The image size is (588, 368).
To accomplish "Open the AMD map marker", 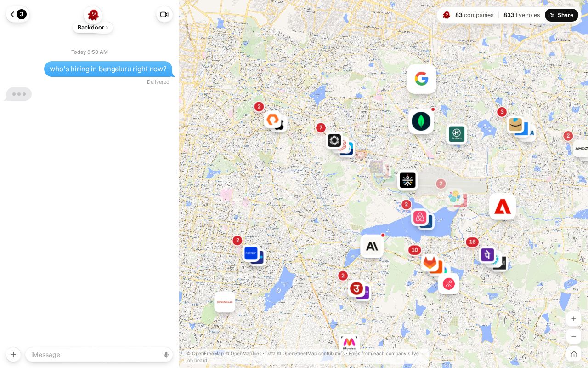I will (x=581, y=149).
